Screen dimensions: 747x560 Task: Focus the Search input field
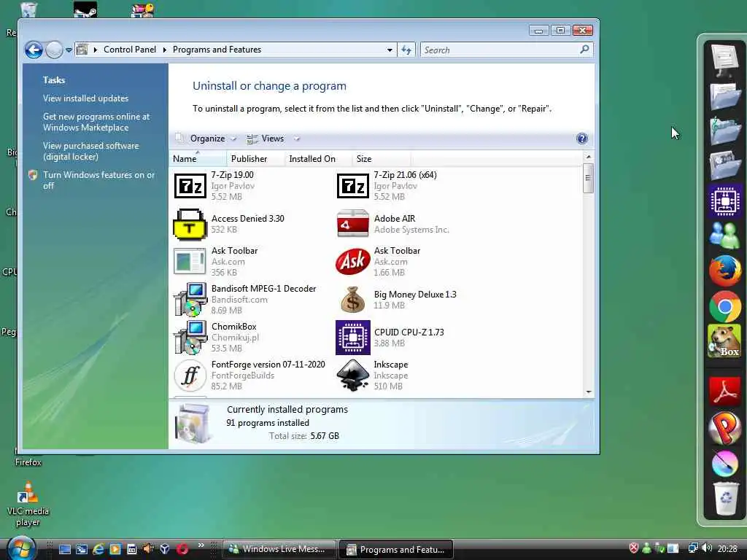pos(499,50)
